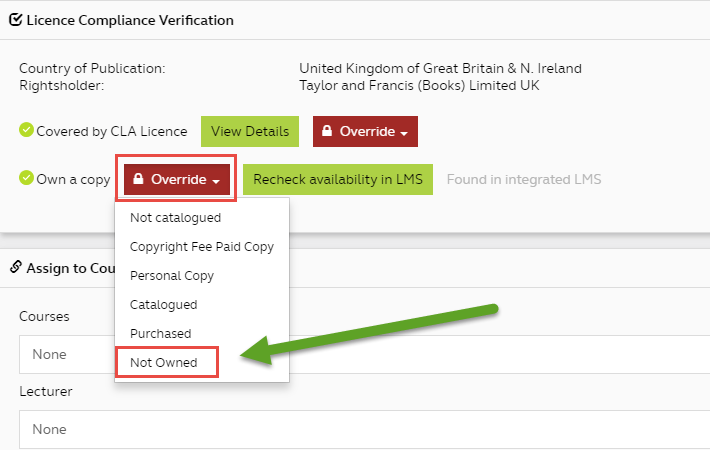710x450 pixels.
Task: Choose Catalogued from override list
Action: (x=164, y=304)
